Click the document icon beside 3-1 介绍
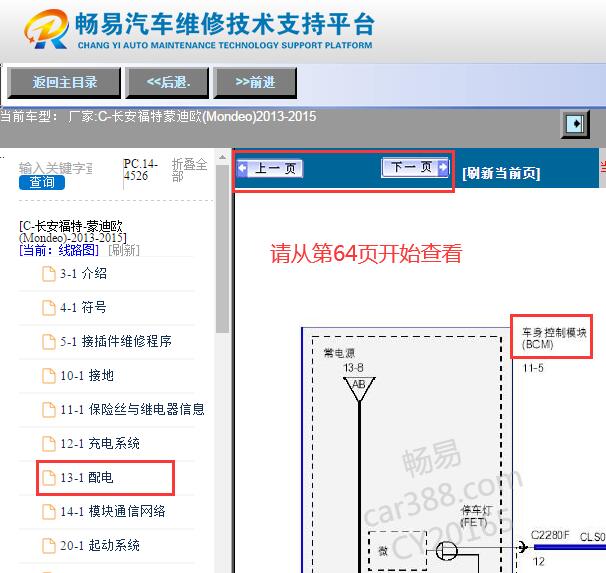606x573 pixels. point(49,274)
